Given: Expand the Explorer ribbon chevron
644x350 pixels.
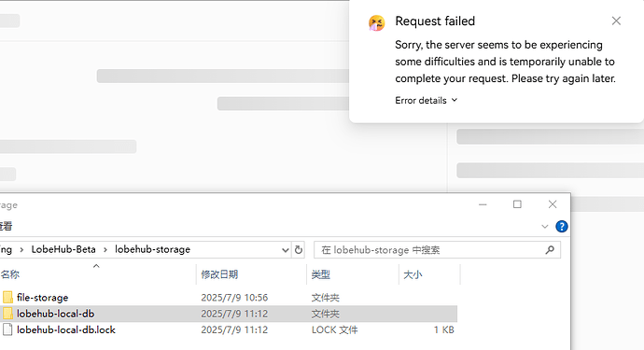Looking at the screenshot, I should [545, 227].
